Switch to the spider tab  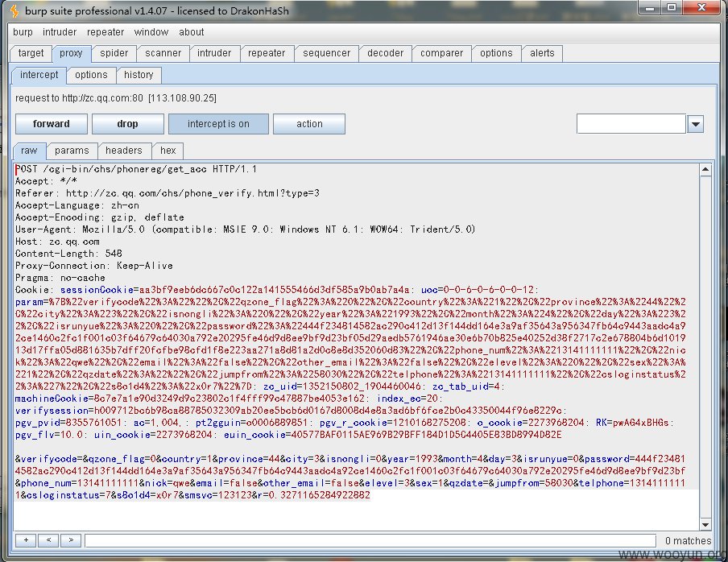tap(114, 53)
